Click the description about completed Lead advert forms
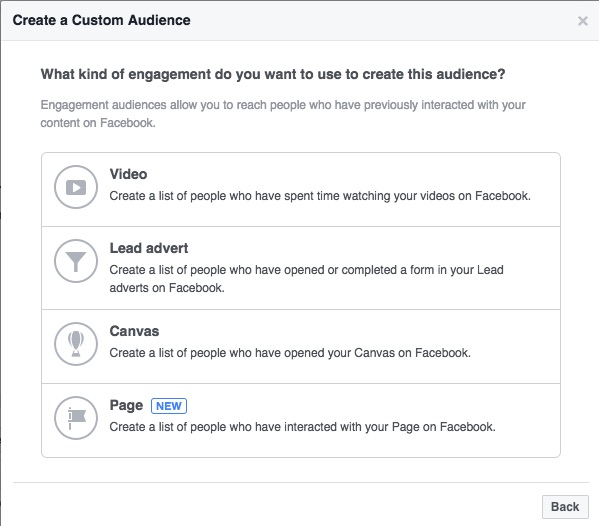Screen dimensions: 599x526 pos(306,279)
